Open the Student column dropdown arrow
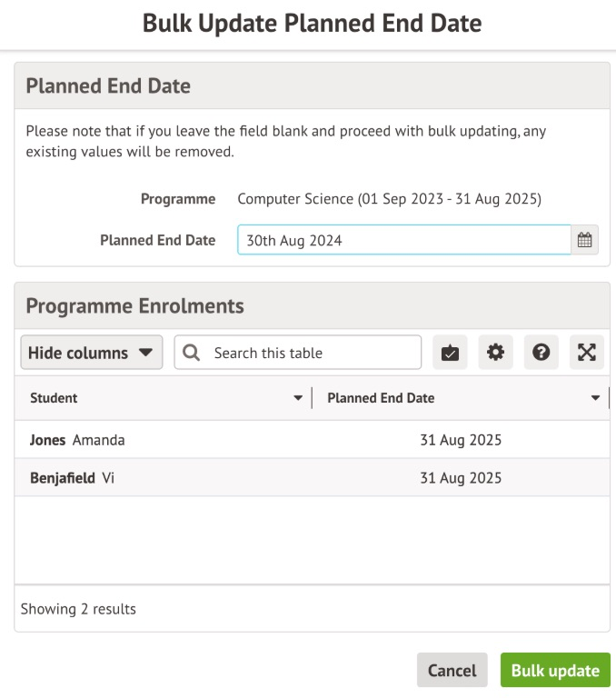616x698 pixels. (x=298, y=398)
